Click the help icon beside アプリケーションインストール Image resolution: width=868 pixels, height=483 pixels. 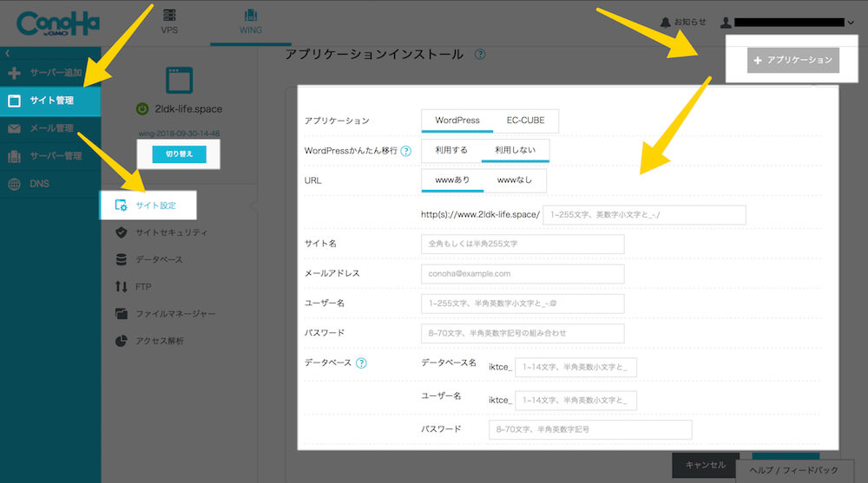[x=480, y=55]
